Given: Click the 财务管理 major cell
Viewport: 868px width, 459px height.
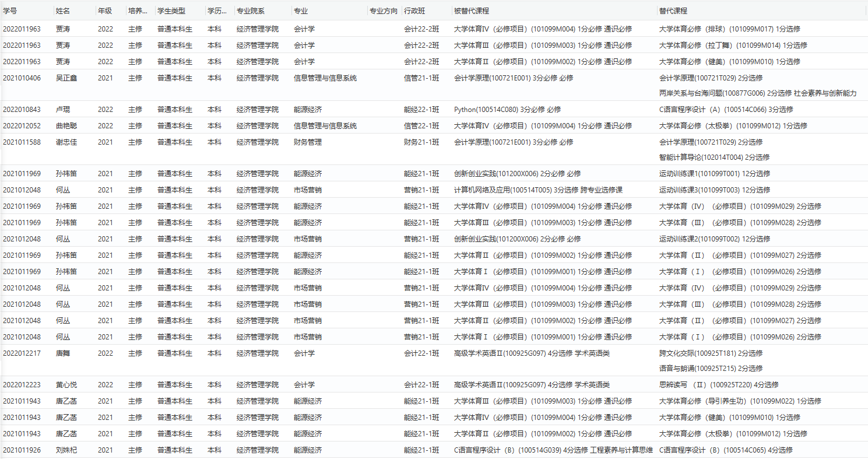Looking at the screenshot, I should (307, 142).
